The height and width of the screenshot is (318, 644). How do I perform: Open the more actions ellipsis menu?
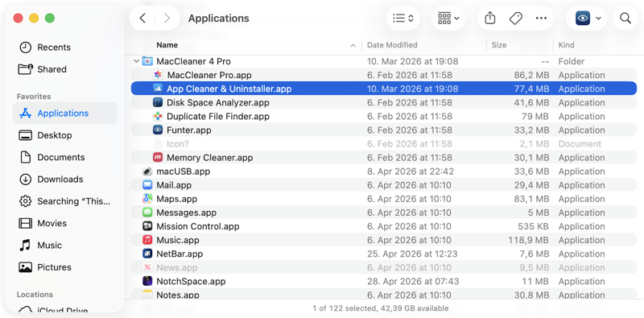[541, 18]
